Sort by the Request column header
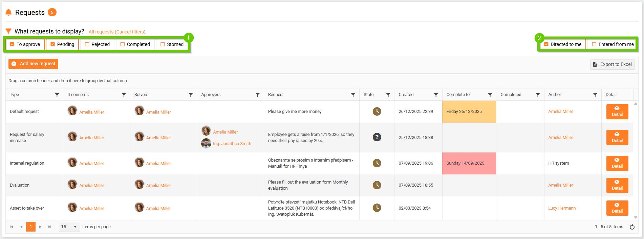The width and height of the screenshot is (644, 239). point(276,95)
